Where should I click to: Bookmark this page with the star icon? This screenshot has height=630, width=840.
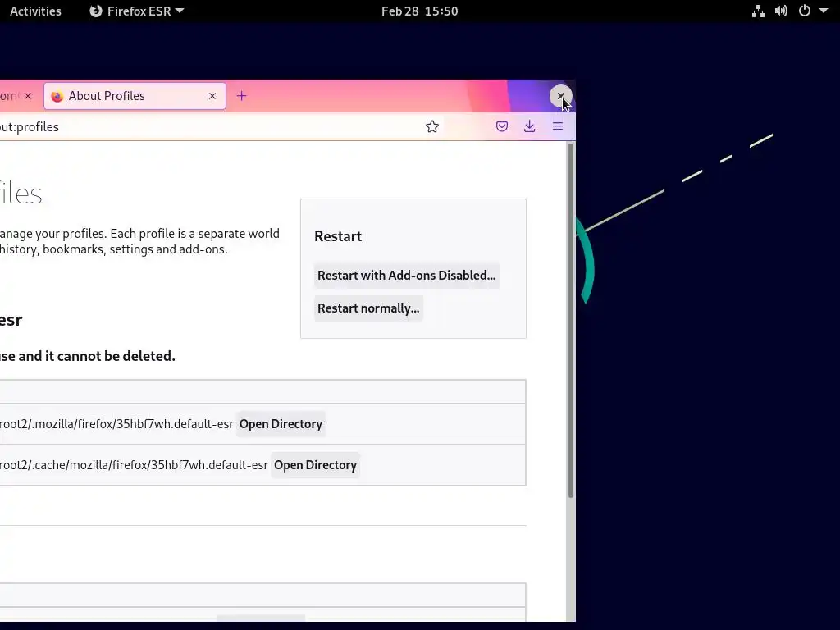pyautogui.click(x=432, y=126)
